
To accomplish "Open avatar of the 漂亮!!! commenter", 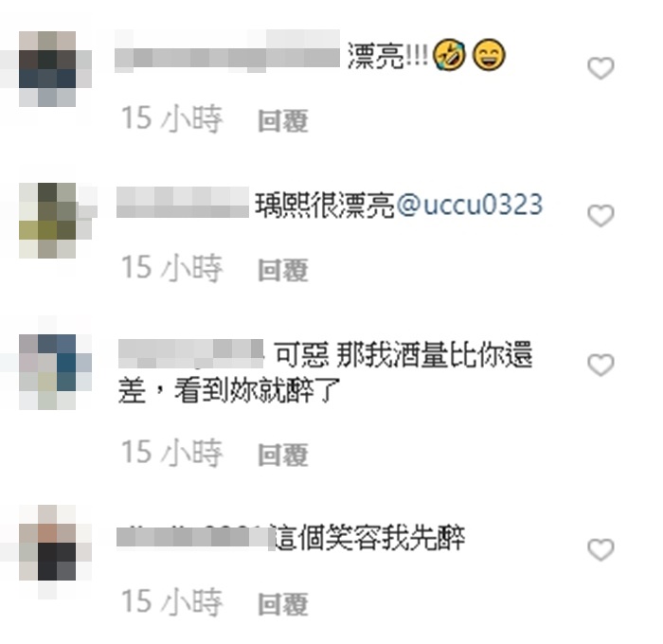I will 47,68.
